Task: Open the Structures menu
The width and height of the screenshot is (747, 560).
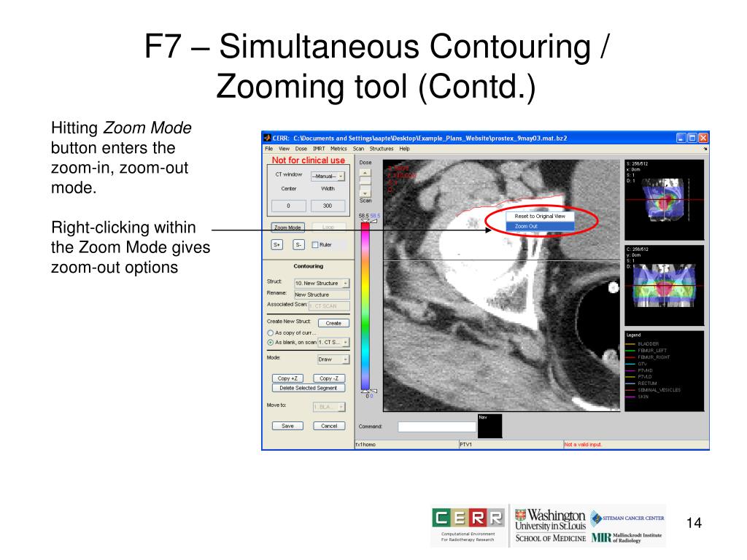Action: pos(382,149)
